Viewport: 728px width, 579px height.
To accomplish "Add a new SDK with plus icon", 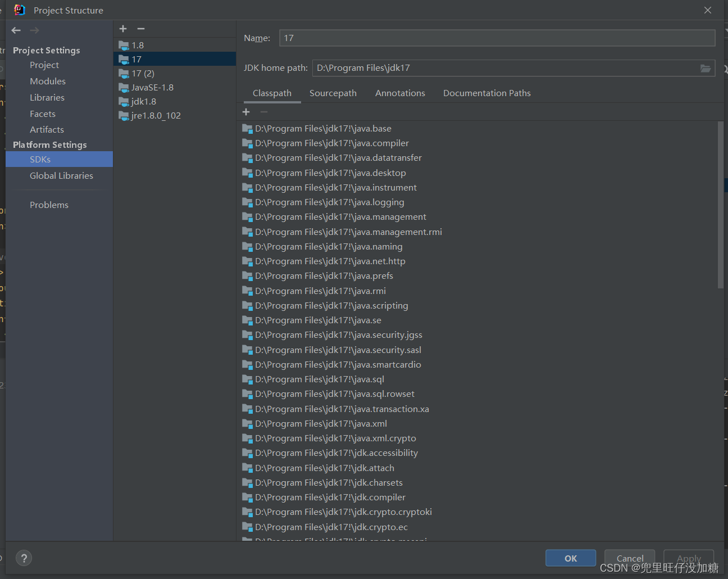I will 123,29.
